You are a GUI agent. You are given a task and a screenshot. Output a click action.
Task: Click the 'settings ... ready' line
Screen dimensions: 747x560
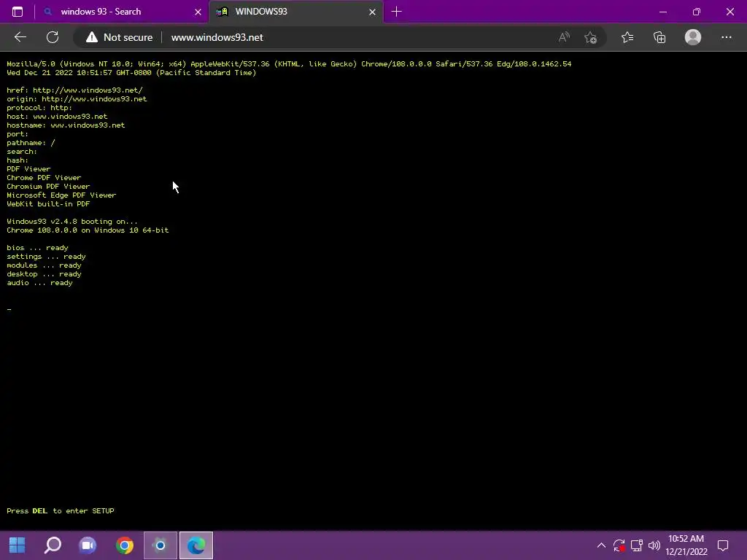(46, 257)
